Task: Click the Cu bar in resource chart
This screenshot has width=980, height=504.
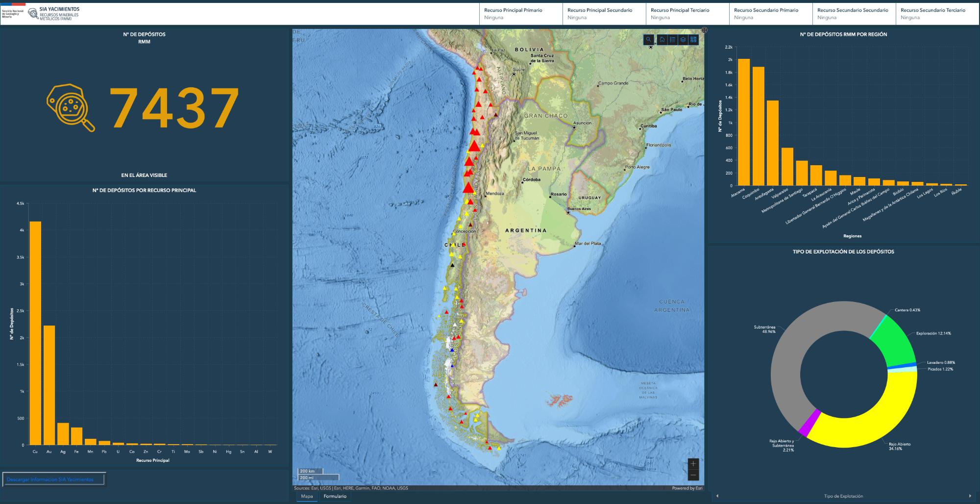Action: pos(35,333)
